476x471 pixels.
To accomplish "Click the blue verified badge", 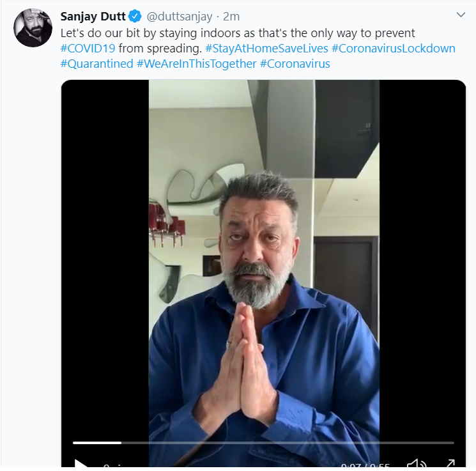I will (135, 16).
